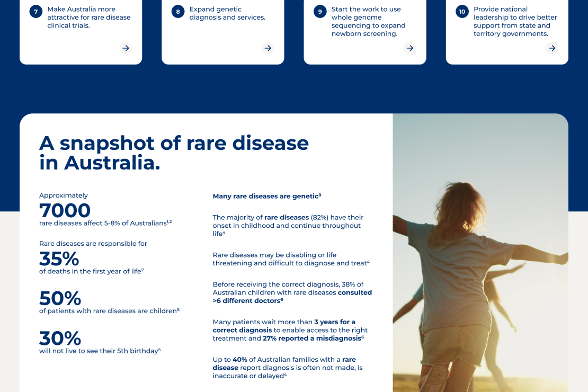Select the number 9 badge

coord(320,12)
